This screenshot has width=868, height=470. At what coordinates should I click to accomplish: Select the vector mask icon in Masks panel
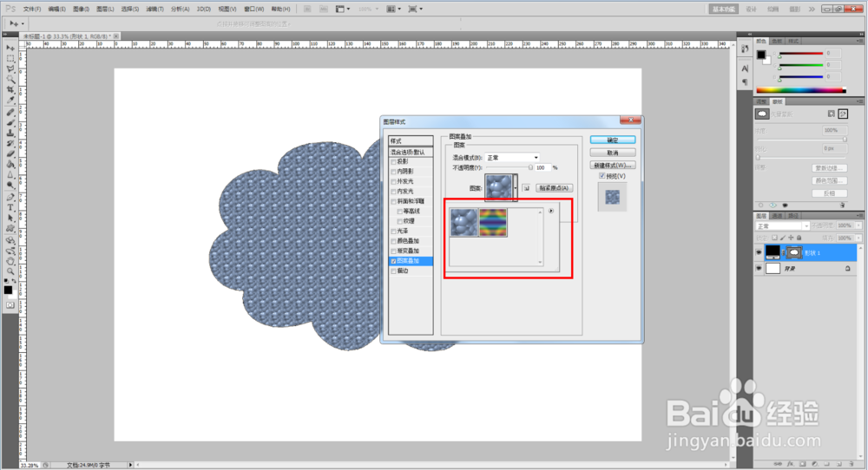(843, 114)
